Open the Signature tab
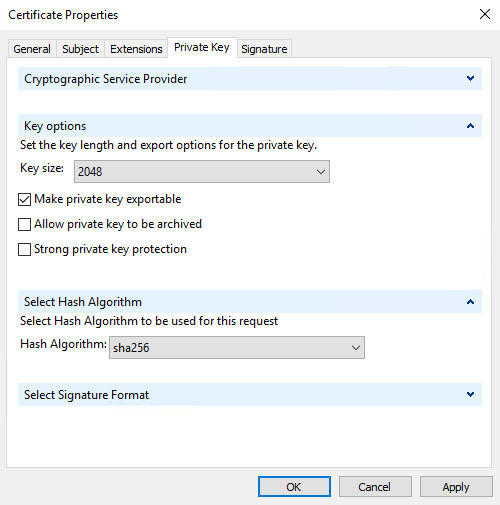The width and height of the screenshot is (500, 505). tap(264, 49)
